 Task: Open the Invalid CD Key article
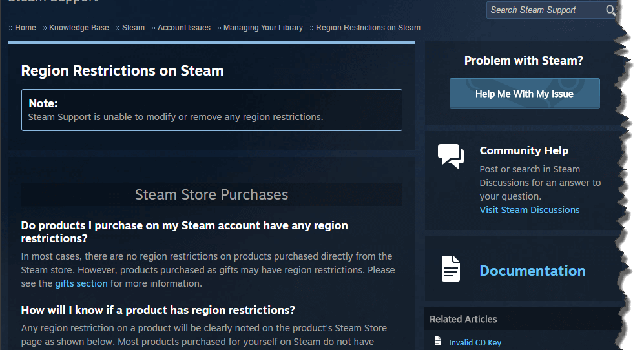[475, 343]
